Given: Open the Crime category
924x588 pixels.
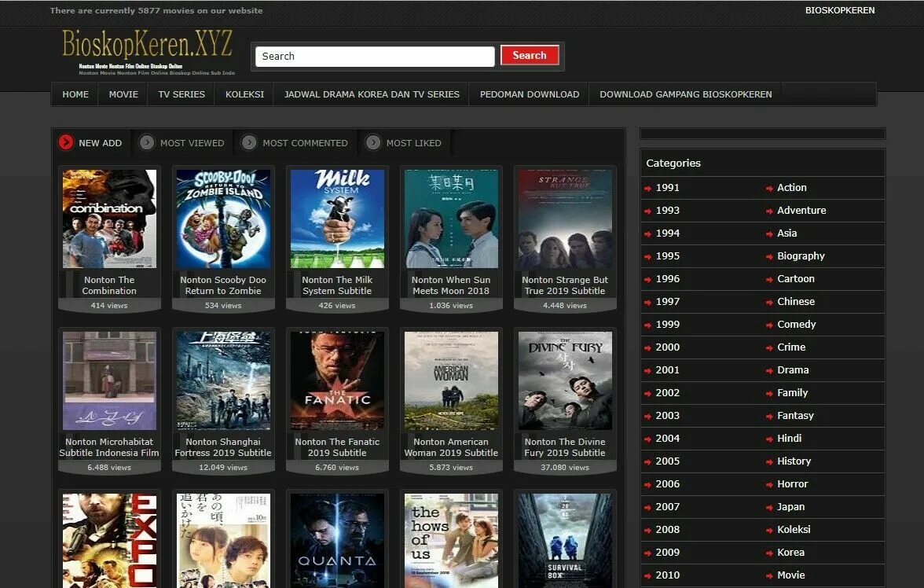Looking at the screenshot, I should (790, 347).
